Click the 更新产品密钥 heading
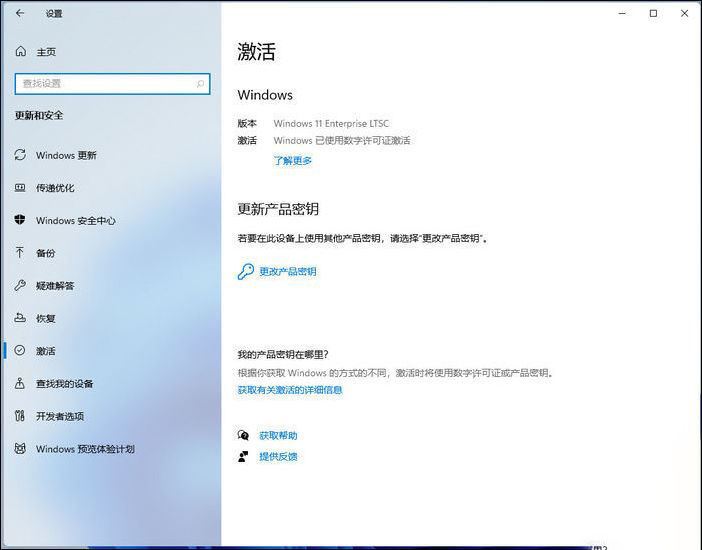 [278, 209]
